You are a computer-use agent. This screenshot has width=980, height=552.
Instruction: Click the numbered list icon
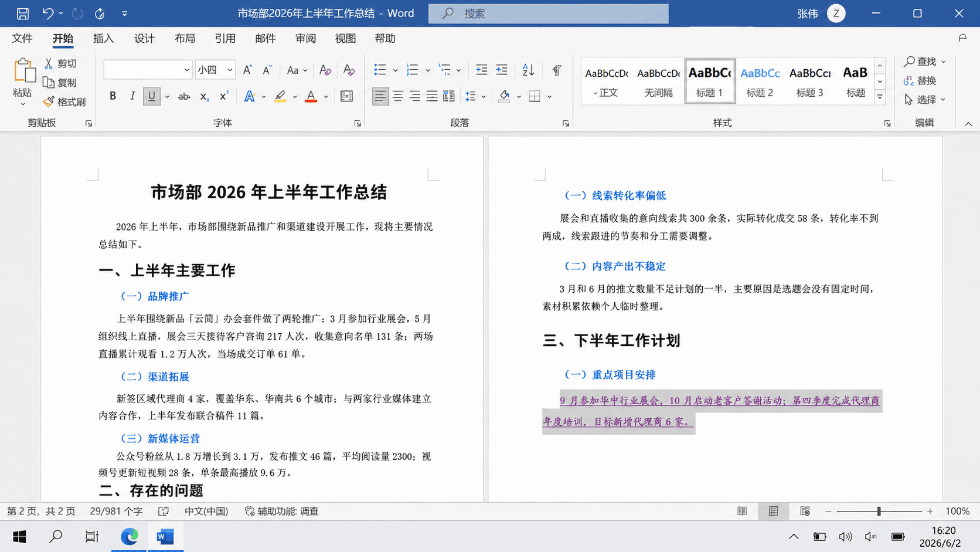coord(412,70)
